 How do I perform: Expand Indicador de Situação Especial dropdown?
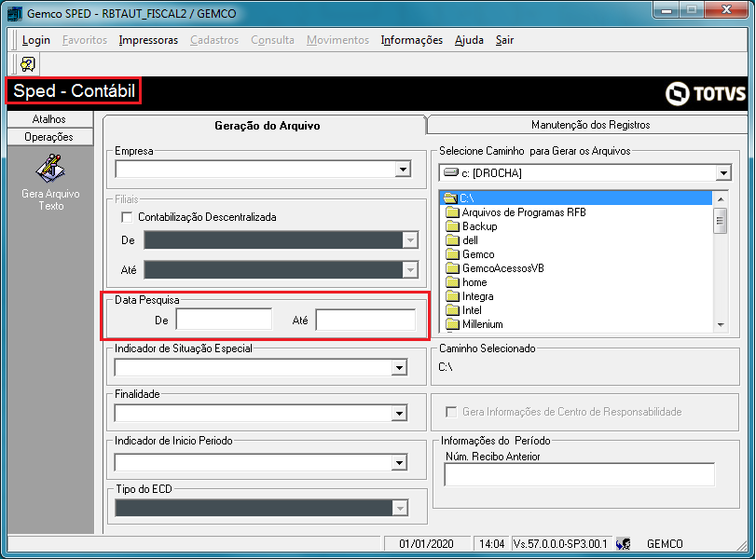pyautogui.click(x=399, y=368)
